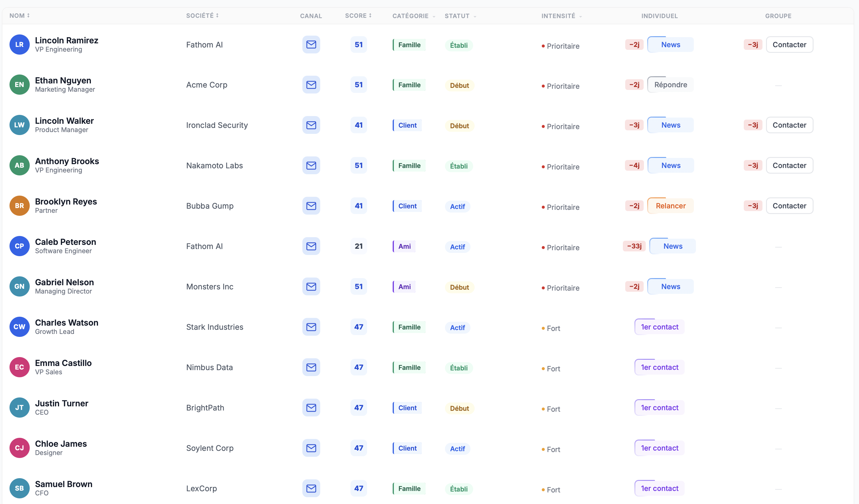The height and width of the screenshot is (504, 859).
Task: Click Caleb Peterson's email channel icon
Action: pos(311,246)
